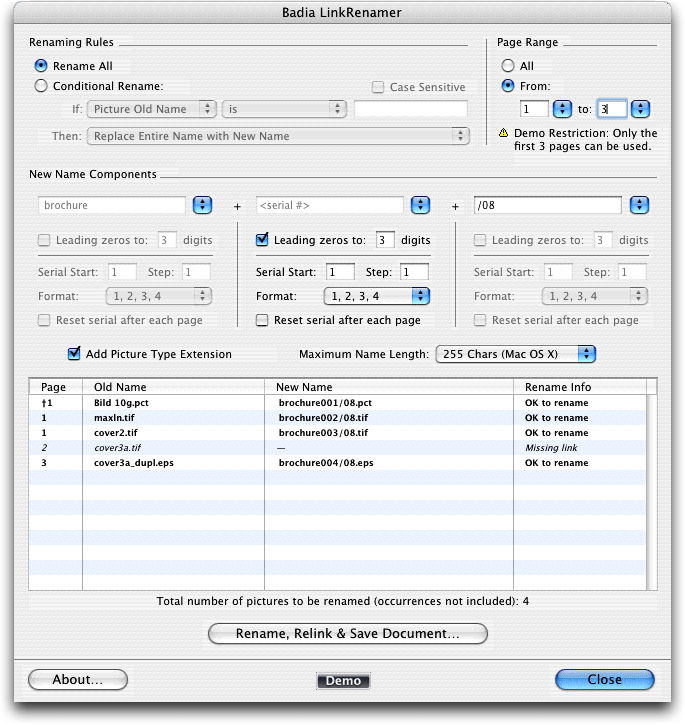
Task: Select the 'Bild 10g.pct' row
Action: (x=338, y=403)
